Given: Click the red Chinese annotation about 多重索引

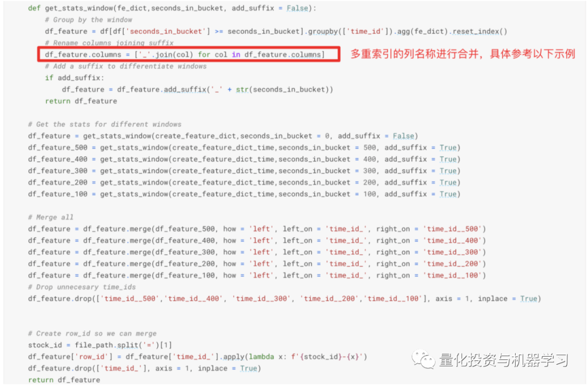Looking at the screenshot, I should click(462, 54).
